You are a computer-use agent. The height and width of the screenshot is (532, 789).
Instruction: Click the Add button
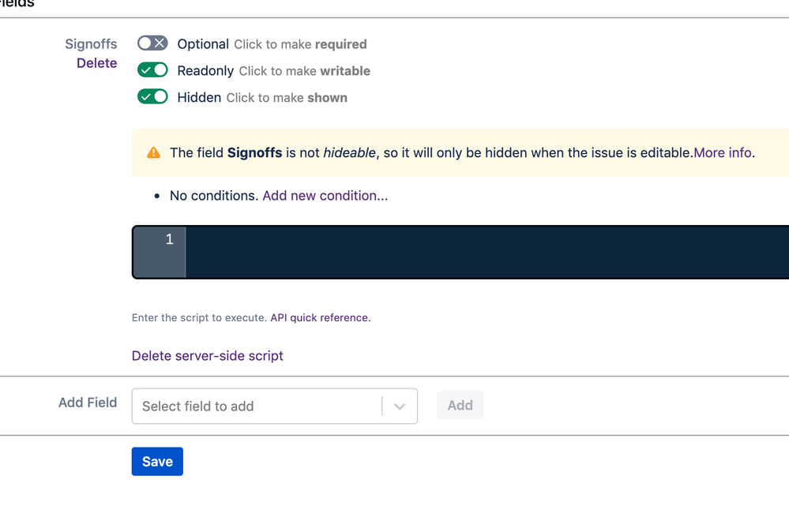click(x=460, y=405)
